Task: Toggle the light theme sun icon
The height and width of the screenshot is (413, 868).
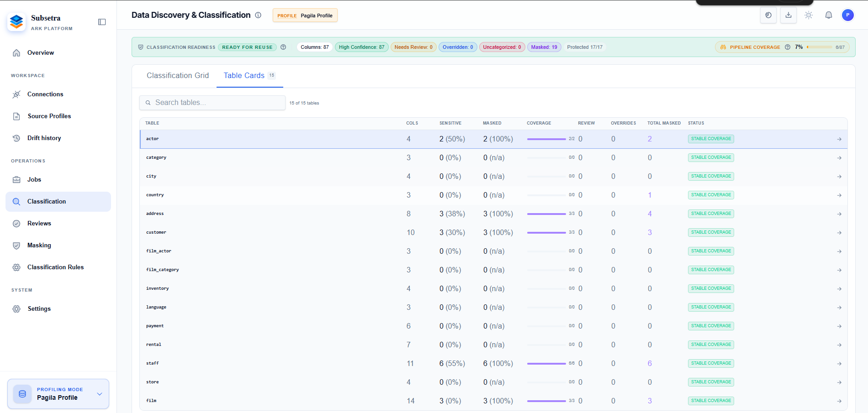Action: click(809, 15)
